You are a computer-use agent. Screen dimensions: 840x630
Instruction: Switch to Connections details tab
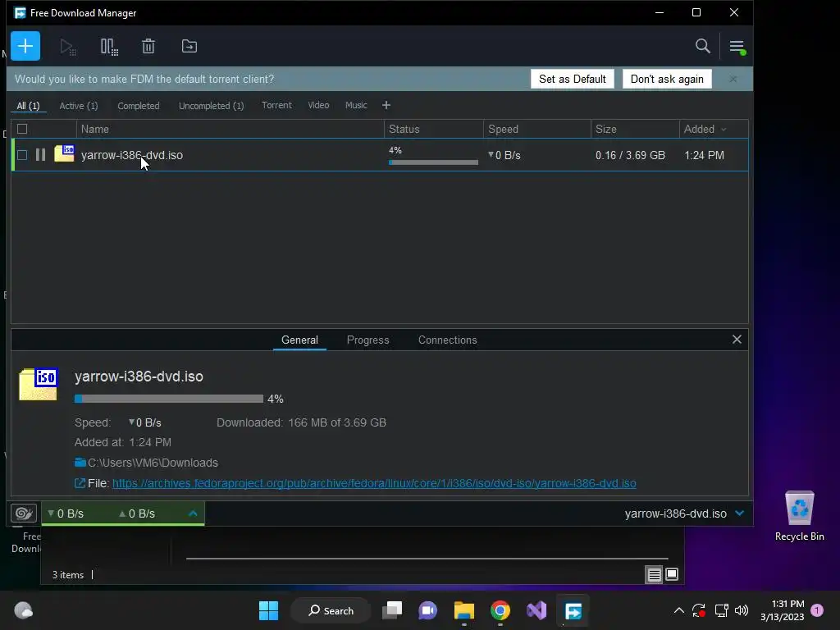[x=447, y=340]
